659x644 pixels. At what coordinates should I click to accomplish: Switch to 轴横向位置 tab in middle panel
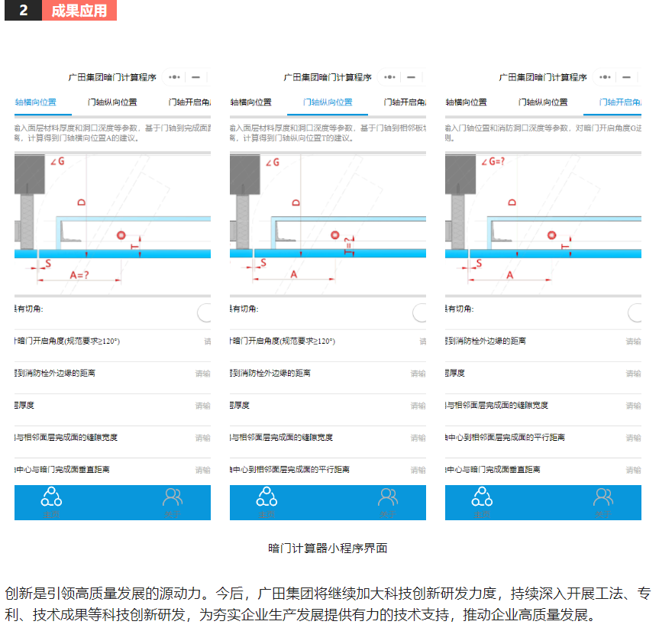coord(252,102)
